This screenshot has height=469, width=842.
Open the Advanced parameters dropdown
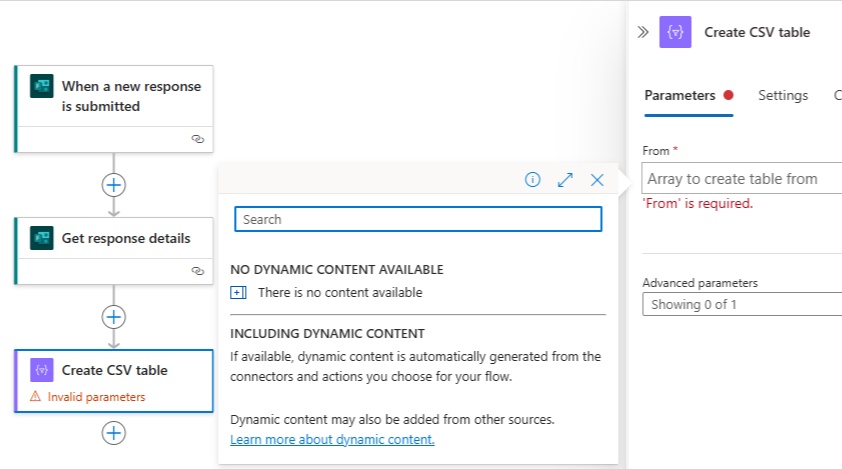[x=742, y=304]
